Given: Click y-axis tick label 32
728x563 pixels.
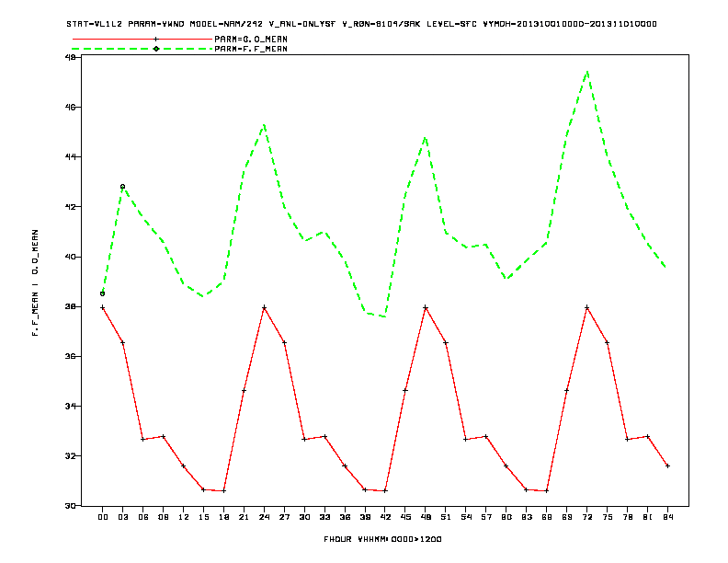Looking at the screenshot, I should tap(70, 455).
